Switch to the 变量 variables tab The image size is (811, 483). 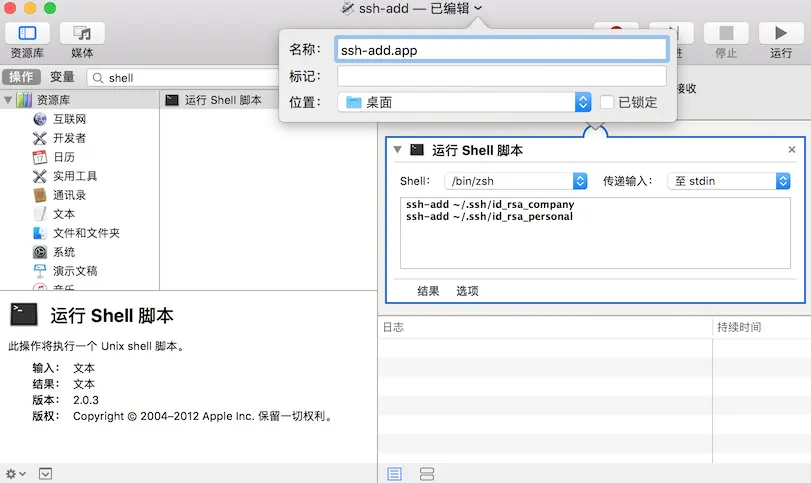[62, 77]
